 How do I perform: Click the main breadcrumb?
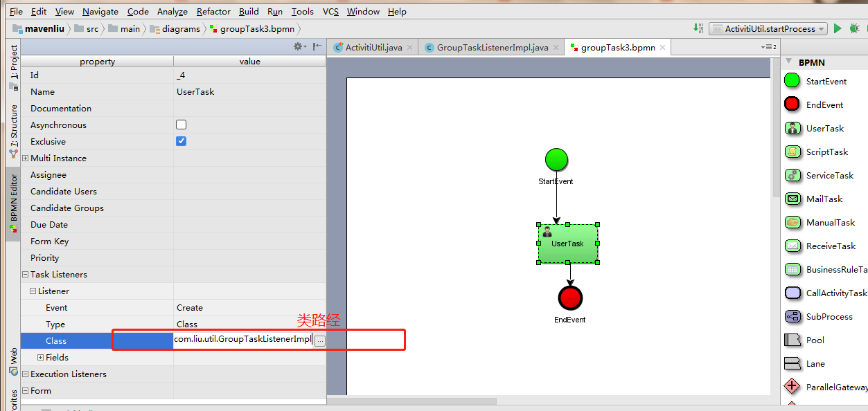[124, 29]
